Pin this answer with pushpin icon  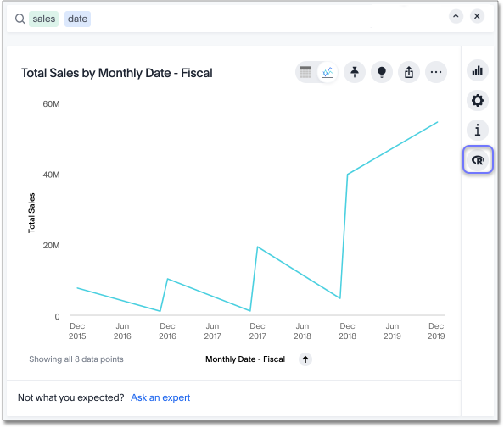[355, 72]
